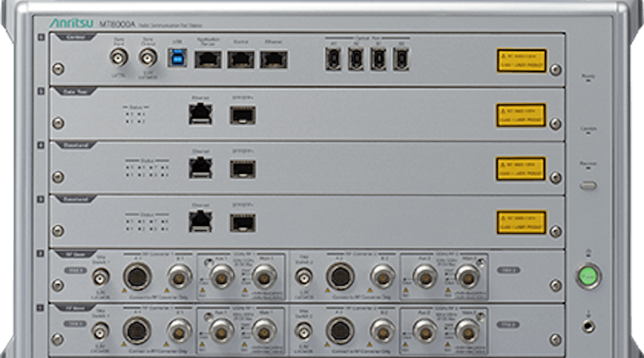Select the Sync Output BNC connector
This screenshot has width=644, height=358.
click(149, 59)
